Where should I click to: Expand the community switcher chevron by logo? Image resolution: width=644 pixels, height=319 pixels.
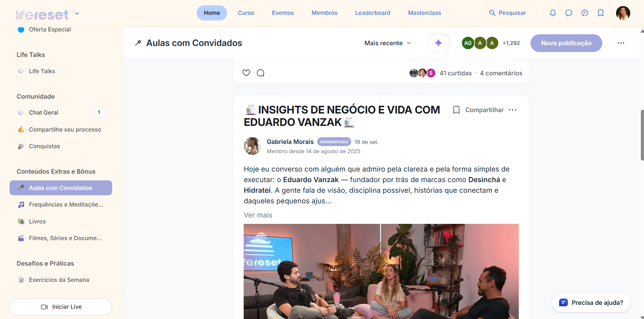point(77,14)
